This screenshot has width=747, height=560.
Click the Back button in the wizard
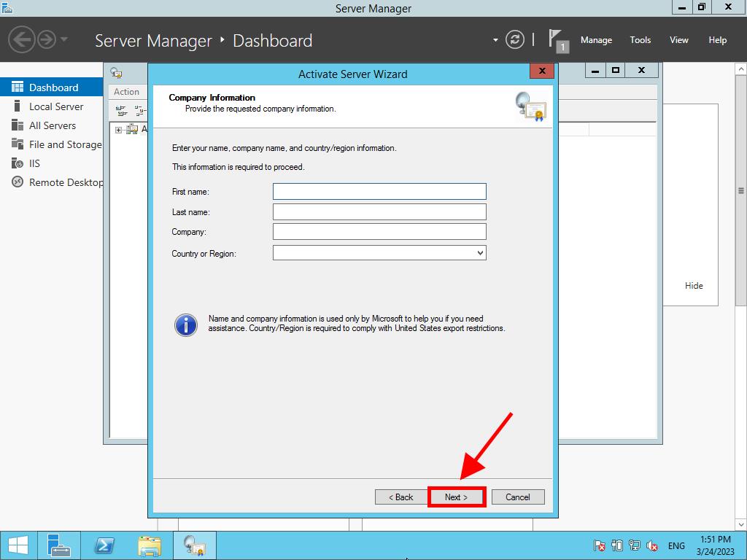pos(400,497)
